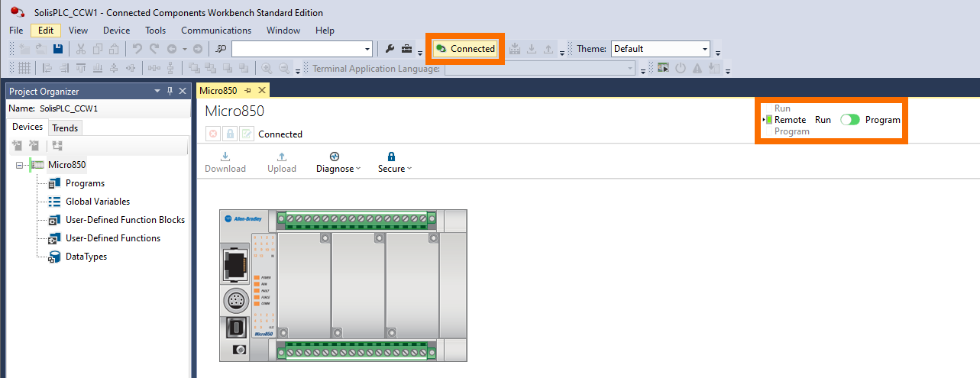Click the Upload button below Micro850
This screenshot has height=378, width=980.
pos(282,162)
